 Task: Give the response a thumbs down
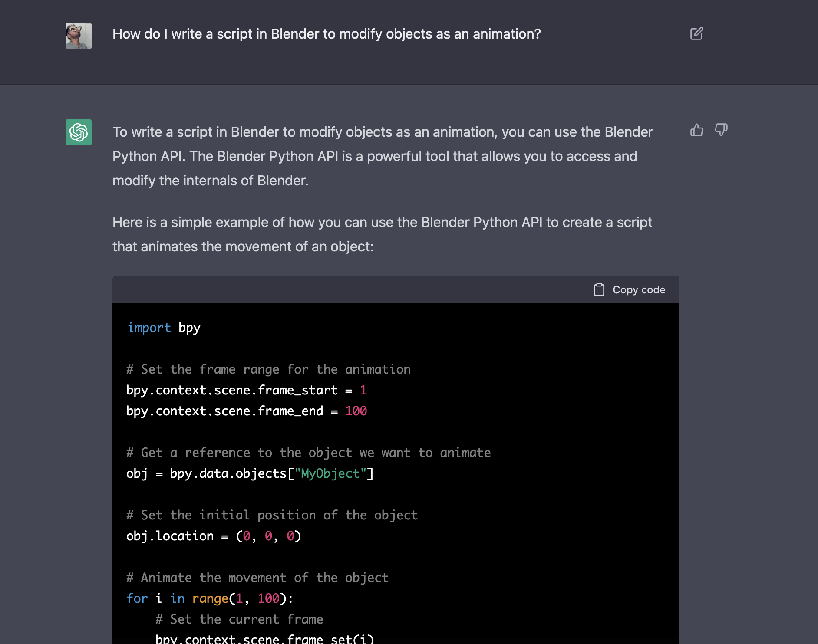click(721, 130)
